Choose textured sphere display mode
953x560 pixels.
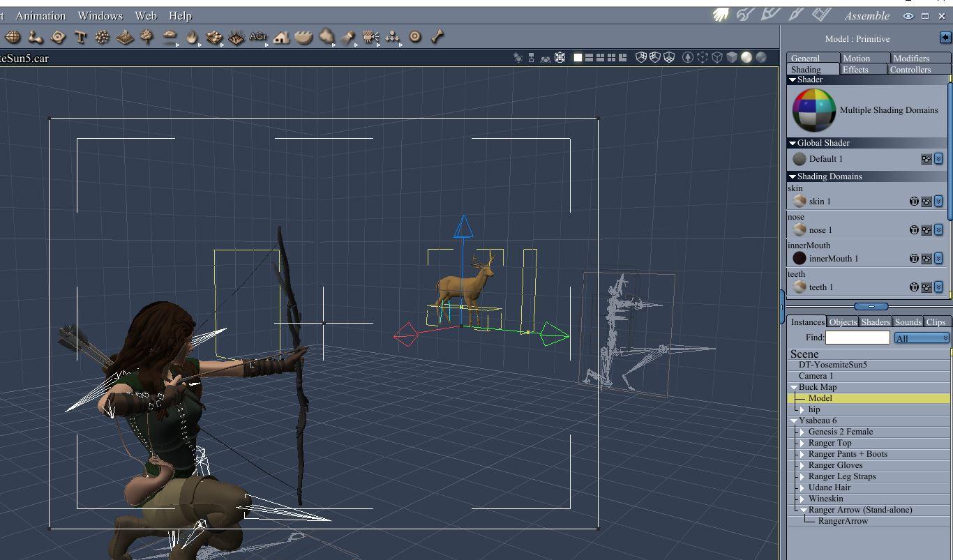pyautogui.click(x=761, y=58)
